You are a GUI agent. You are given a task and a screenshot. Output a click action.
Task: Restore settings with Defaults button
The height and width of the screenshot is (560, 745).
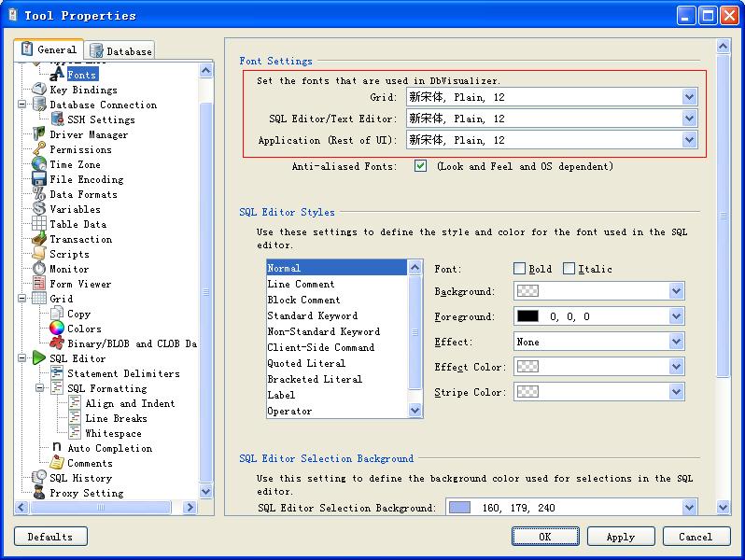pos(50,537)
